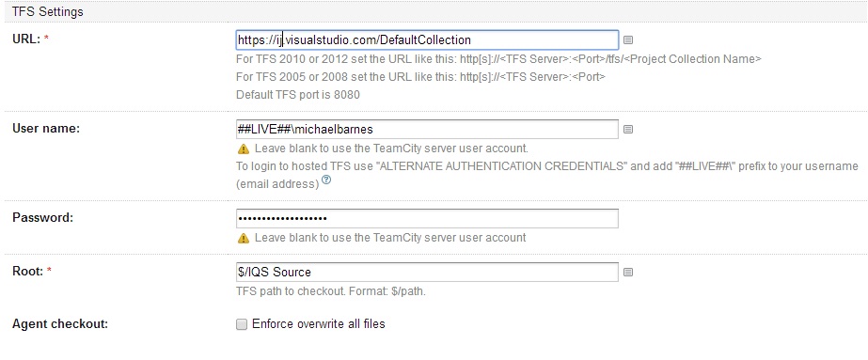Click the "Password:" field label
This screenshot has height=360, width=868.
[42, 217]
